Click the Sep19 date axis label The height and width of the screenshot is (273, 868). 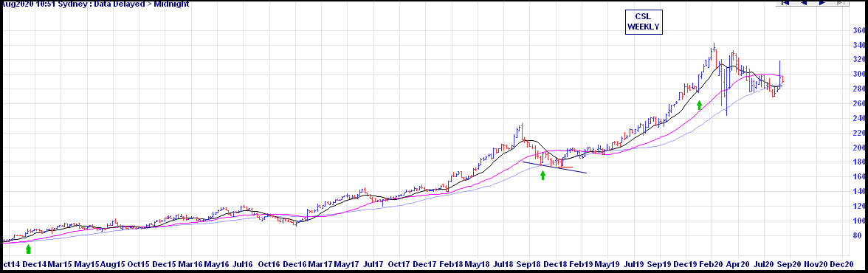pyautogui.click(x=660, y=265)
